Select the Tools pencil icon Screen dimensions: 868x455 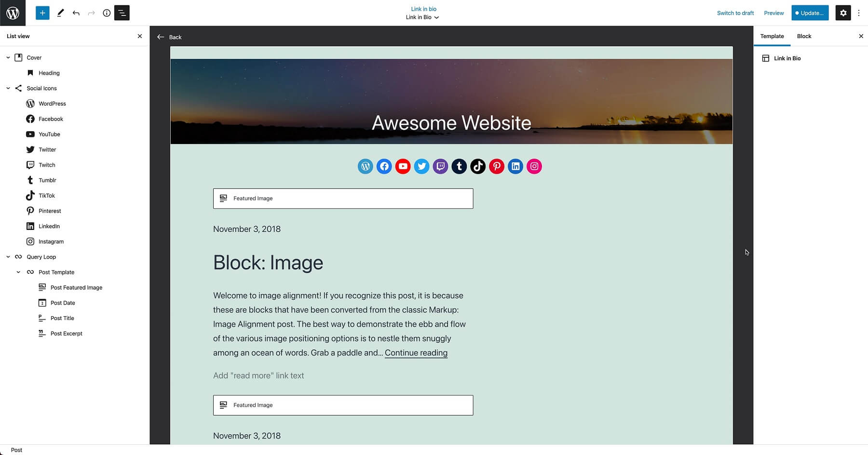click(x=60, y=13)
